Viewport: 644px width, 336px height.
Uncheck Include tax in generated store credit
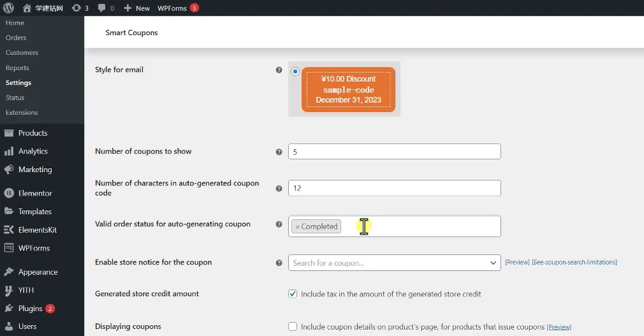(x=293, y=294)
